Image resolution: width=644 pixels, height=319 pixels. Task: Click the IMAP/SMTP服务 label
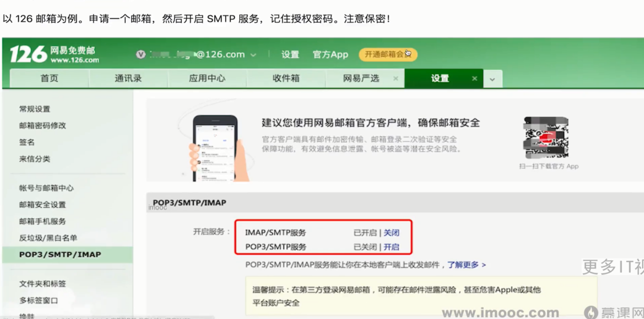pos(275,233)
